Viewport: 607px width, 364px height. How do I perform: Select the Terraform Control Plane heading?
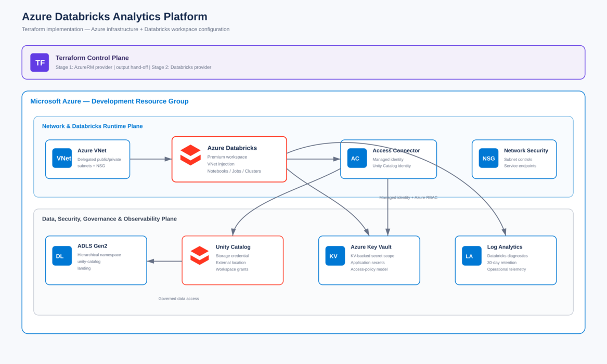point(92,58)
